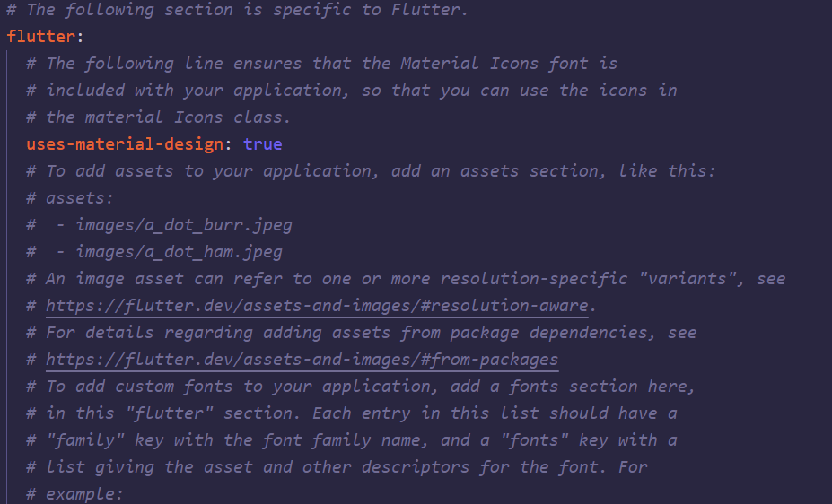Viewport: 832px width, 504px height.
Task: Click the 'true' value
Action: (x=263, y=144)
